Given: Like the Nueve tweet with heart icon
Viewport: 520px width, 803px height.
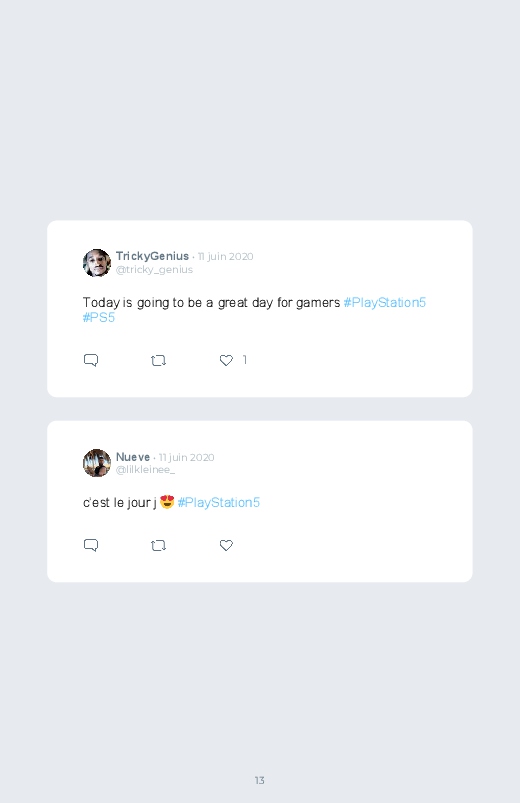Looking at the screenshot, I should pos(226,545).
